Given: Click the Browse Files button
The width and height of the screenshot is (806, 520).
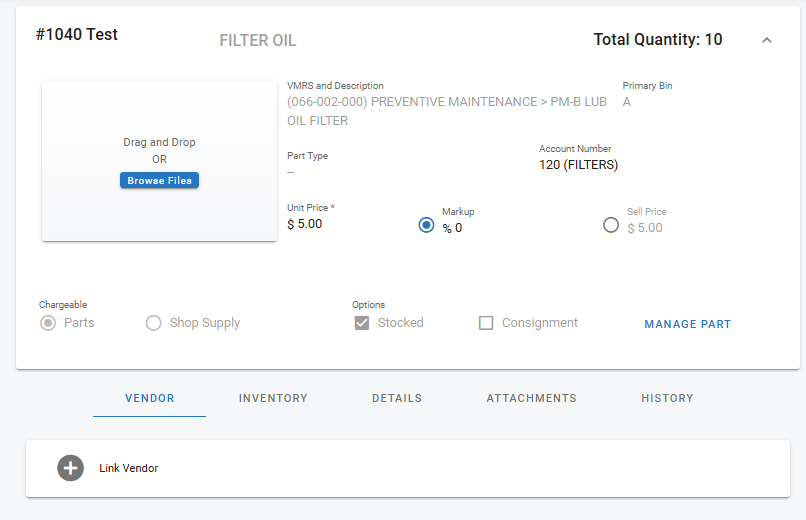Looking at the screenshot, I should tap(159, 181).
